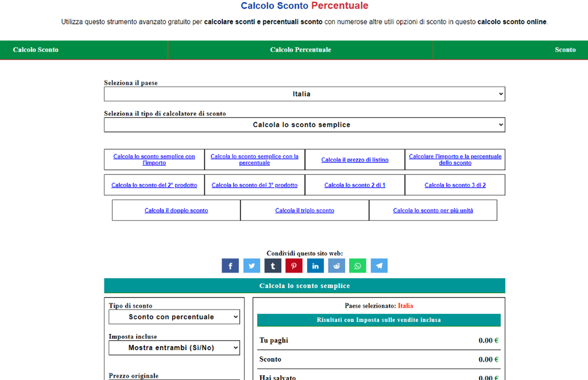Open the Tipo di sconto dropdown
Image resolution: width=588 pixels, height=380 pixels.
(174, 317)
